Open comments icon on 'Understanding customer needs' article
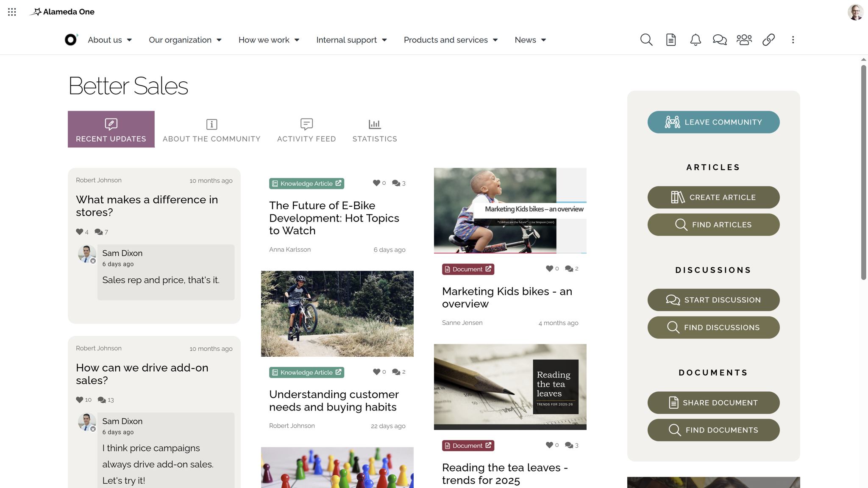This screenshot has height=488, width=868. [x=396, y=372]
